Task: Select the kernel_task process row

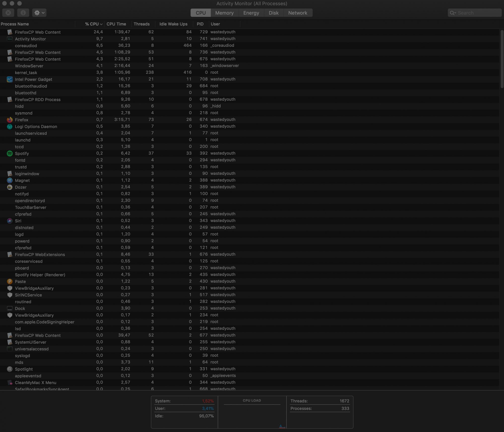Action: pyautogui.click(x=249, y=73)
